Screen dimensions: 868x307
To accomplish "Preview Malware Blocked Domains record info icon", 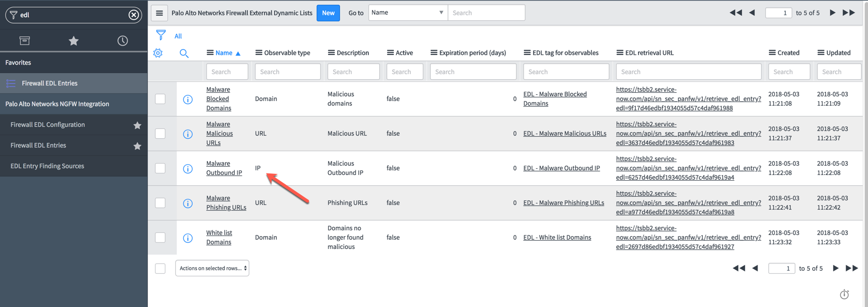I will pyautogui.click(x=188, y=99).
